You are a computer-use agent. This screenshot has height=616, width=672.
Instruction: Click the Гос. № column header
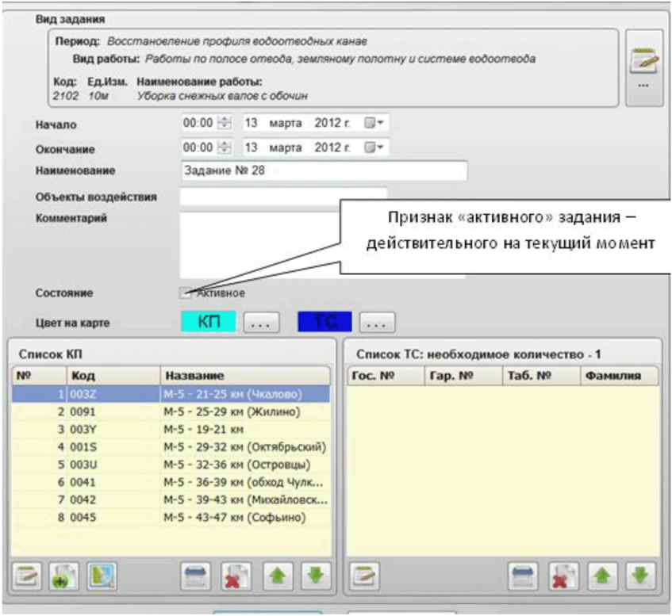click(x=386, y=375)
